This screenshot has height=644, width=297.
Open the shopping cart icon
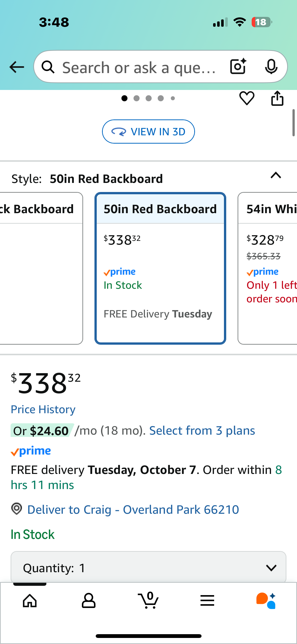pos(149,600)
